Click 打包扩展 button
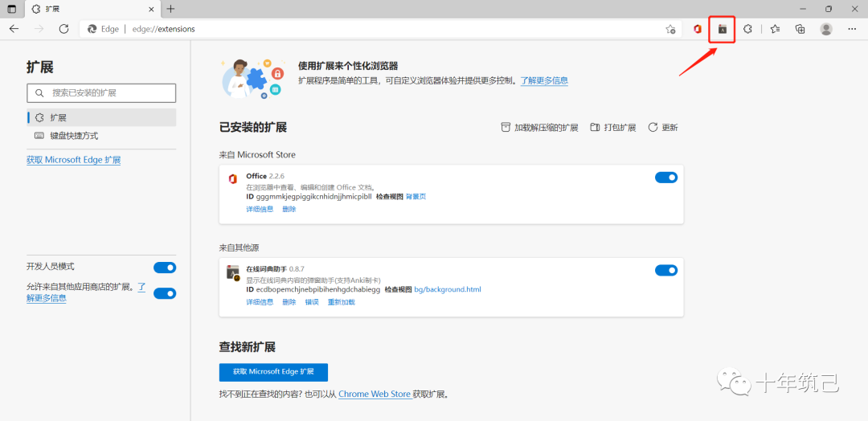Viewport: 868px width, 421px height. tap(612, 128)
